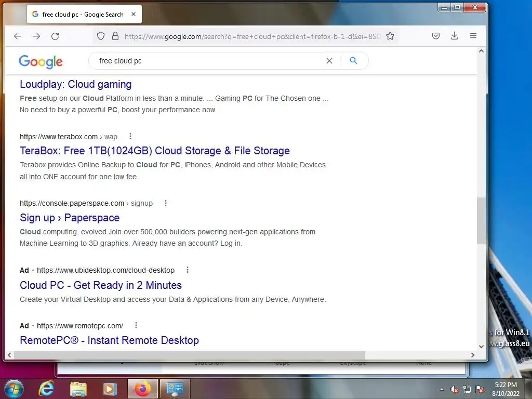Image resolution: width=532 pixels, height=399 pixels.
Task: Clear the search query with X
Action: pos(329,61)
